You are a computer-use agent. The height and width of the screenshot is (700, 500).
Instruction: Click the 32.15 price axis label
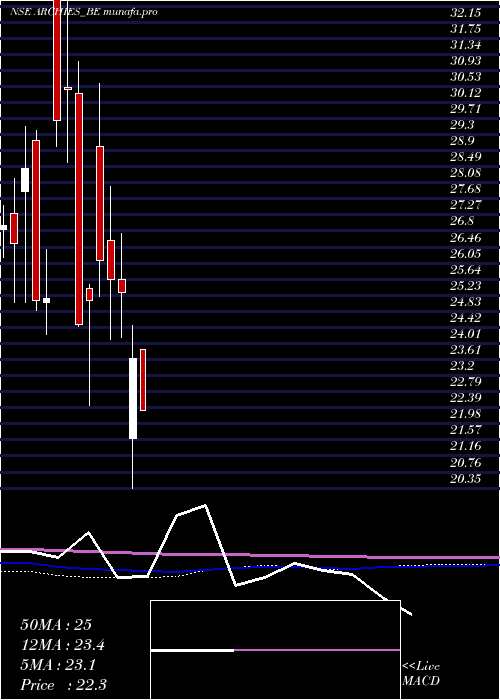(x=465, y=13)
